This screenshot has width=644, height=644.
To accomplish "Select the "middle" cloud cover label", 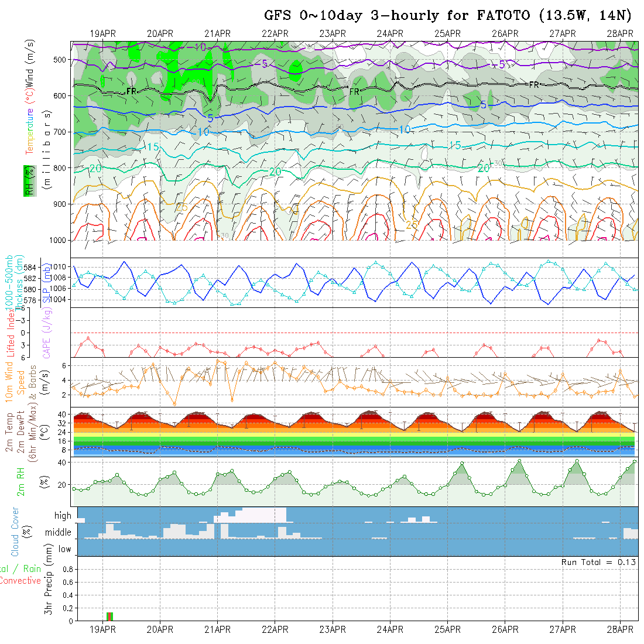I will 58,533.
